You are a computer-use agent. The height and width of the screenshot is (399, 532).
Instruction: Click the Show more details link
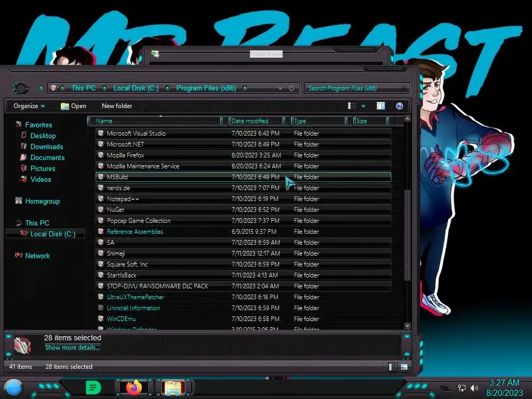(73, 348)
